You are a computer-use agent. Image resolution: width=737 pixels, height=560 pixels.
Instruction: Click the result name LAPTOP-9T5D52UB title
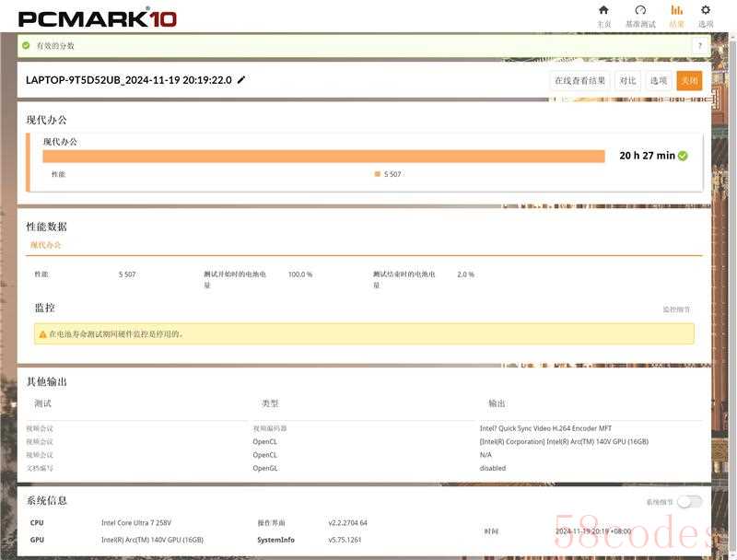tap(128, 80)
